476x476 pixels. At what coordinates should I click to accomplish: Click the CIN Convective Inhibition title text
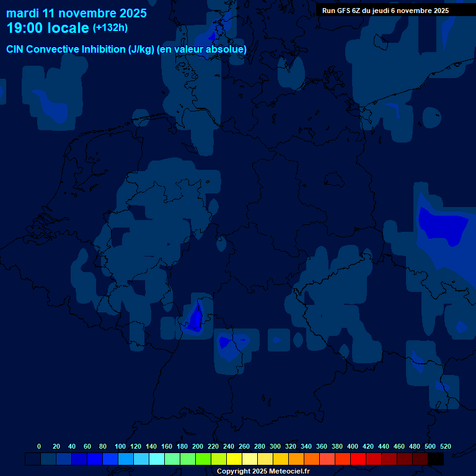click(x=126, y=49)
